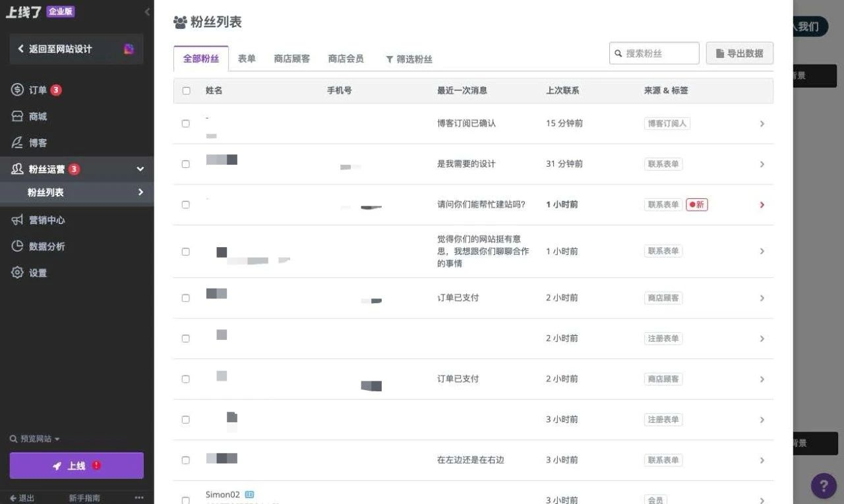This screenshot has width=844, height=504.
Task: Switch to the 表单 tab
Action: pyautogui.click(x=247, y=59)
